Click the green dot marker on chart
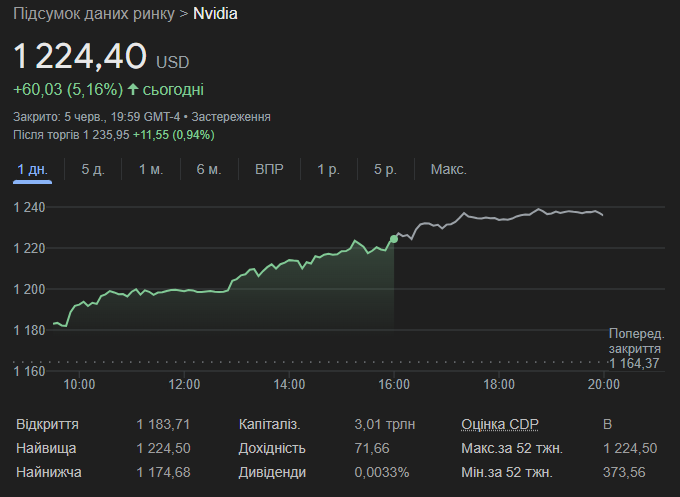The image size is (680, 497). pos(394,239)
